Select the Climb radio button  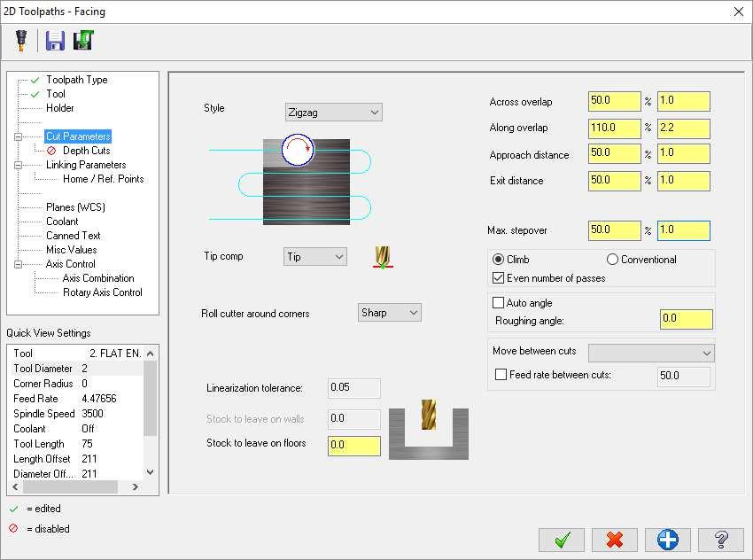pos(498,260)
